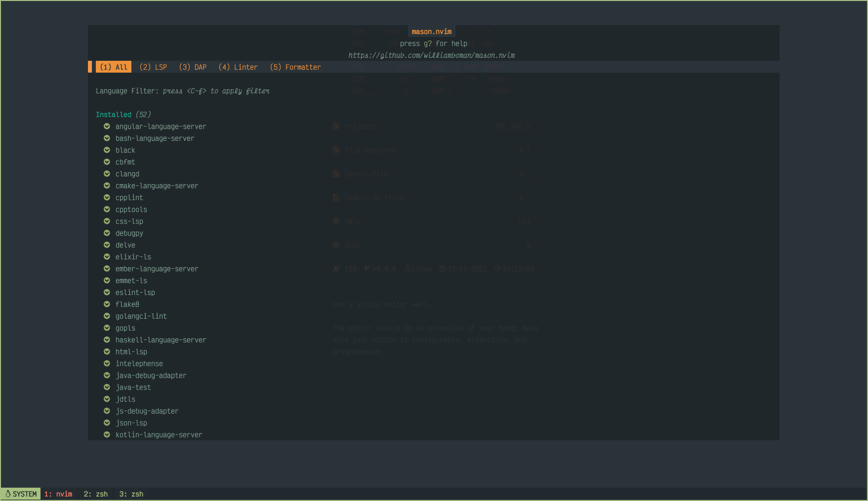Click the check icon next to gopls
868x501 pixels.
coord(107,328)
